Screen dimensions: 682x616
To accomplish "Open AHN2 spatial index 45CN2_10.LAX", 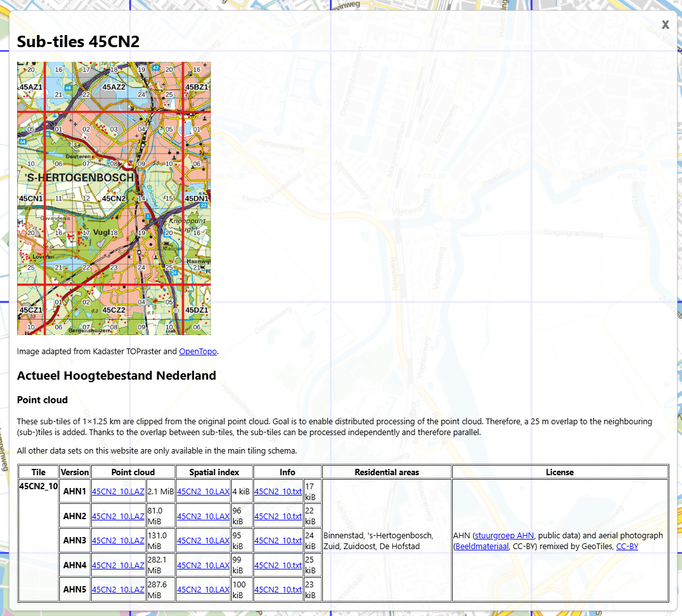I will [203, 516].
